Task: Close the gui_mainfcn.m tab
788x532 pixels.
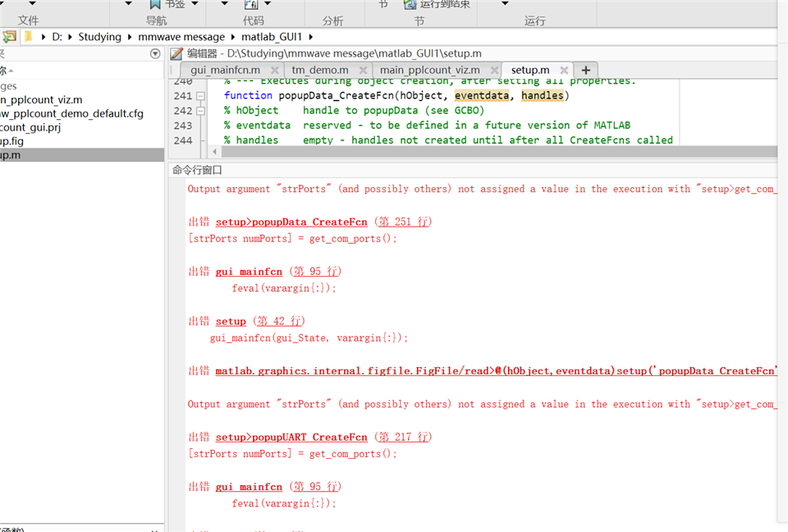Action: tap(274, 70)
